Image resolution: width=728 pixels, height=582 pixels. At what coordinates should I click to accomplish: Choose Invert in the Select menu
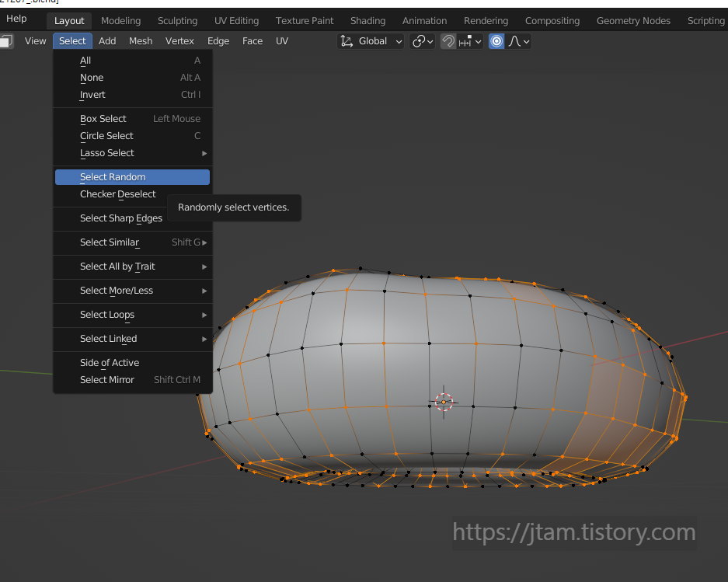pyautogui.click(x=133, y=95)
